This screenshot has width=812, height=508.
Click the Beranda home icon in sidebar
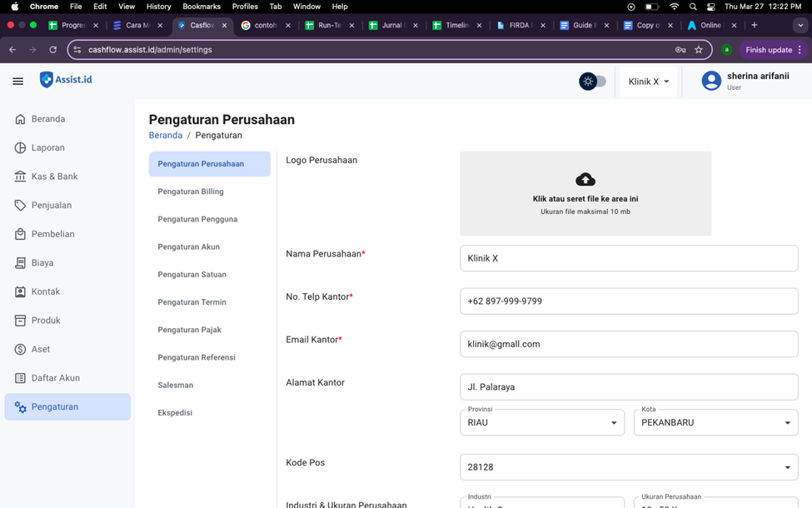(20, 119)
